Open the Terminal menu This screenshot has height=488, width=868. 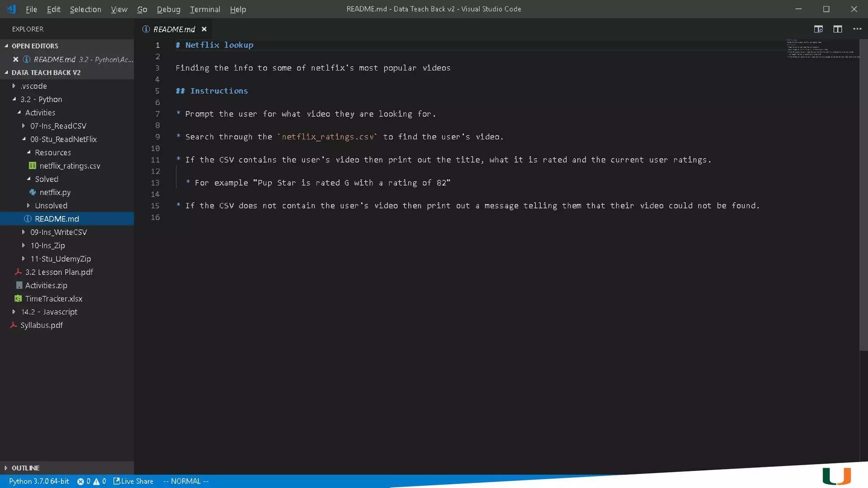205,9
